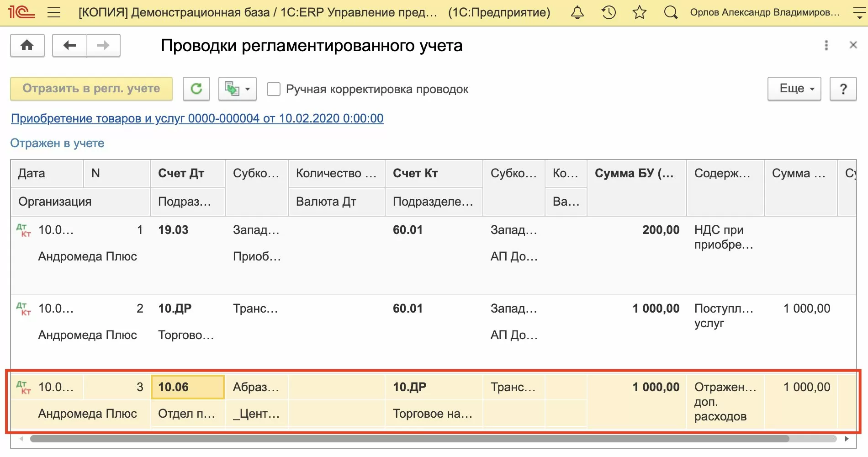
Task: Click the Валюта Дт column header
Action: (x=337, y=202)
